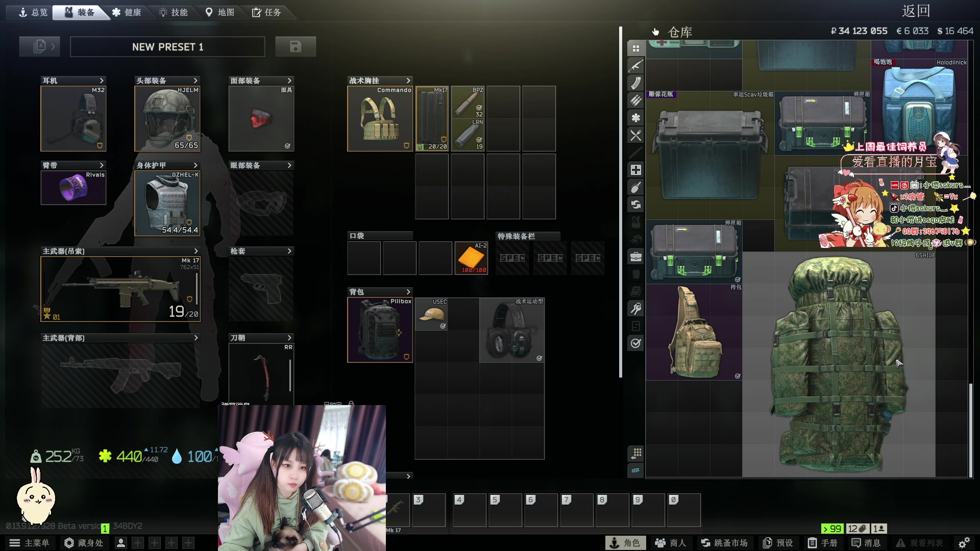The width and height of the screenshot is (980, 551).
Task: Open the 地图 map tab
Action: [x=219, y=12]
